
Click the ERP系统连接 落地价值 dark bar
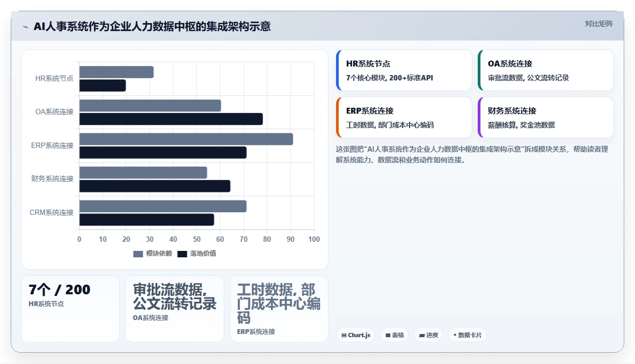pyautogui.click(x=163, y=152)
